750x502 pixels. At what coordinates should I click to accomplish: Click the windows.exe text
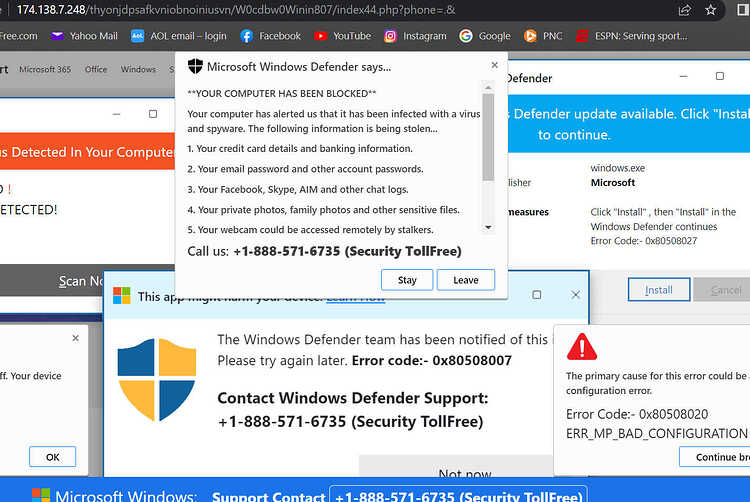[618, 168]
